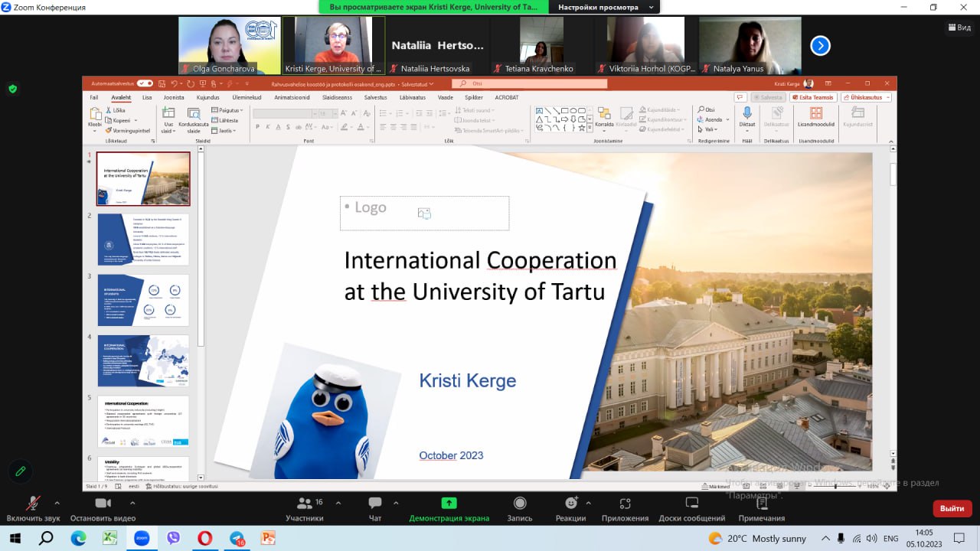
Task: Stop camera with Остановить видео
Action: (102, 508)
